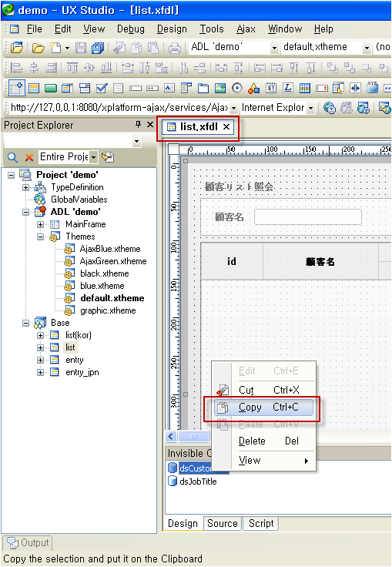This screenshot has width=392, height=567.
Task: Choose Cut from the context menu
Action: pos(263,390)
